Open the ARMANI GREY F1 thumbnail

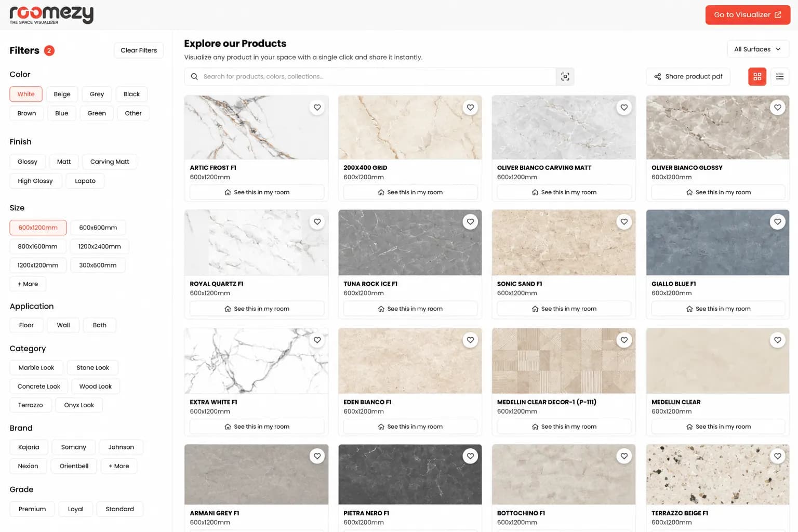[x=257, y=474]
